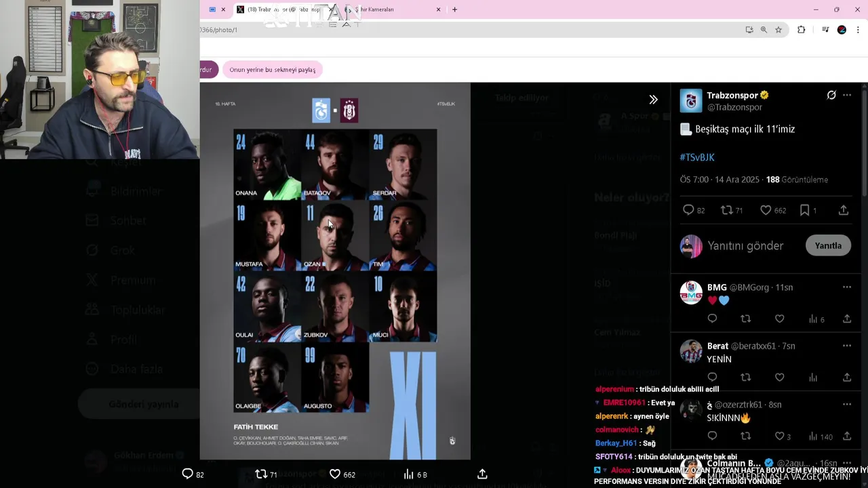Open the Chrome extensions puzzle icon
Image resolution: width=868 pixels, height=488 pixels.
801,30
